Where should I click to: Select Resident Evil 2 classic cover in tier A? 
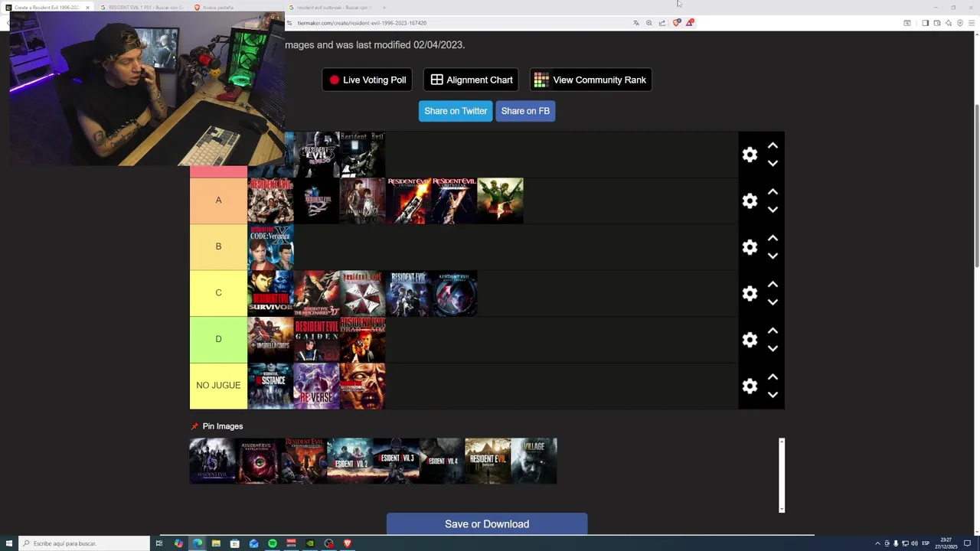(316, 201)
